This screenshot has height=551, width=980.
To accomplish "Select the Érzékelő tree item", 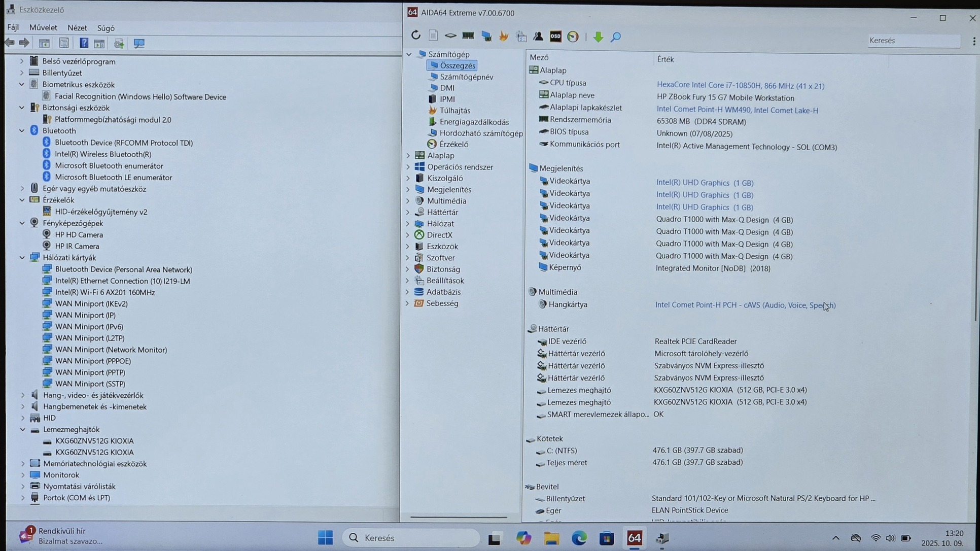I will [453, 145].
